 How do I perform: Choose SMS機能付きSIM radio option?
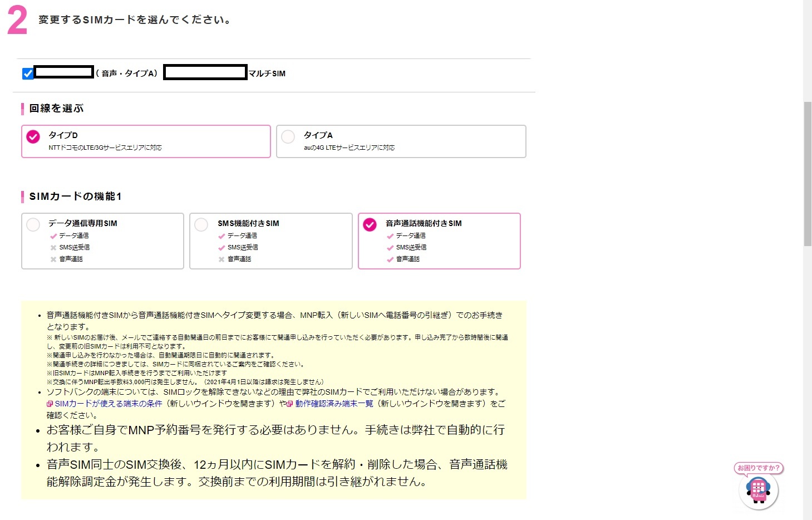201,224
